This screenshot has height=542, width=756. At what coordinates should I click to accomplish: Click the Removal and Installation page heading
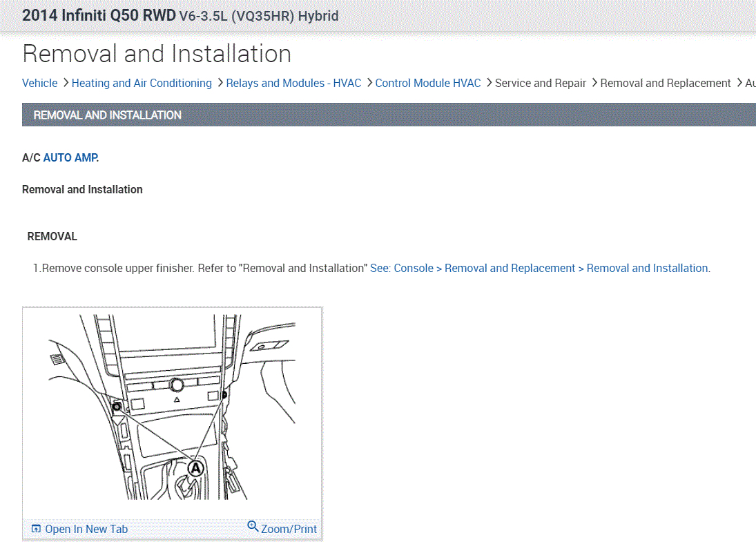tap(157, 54)
